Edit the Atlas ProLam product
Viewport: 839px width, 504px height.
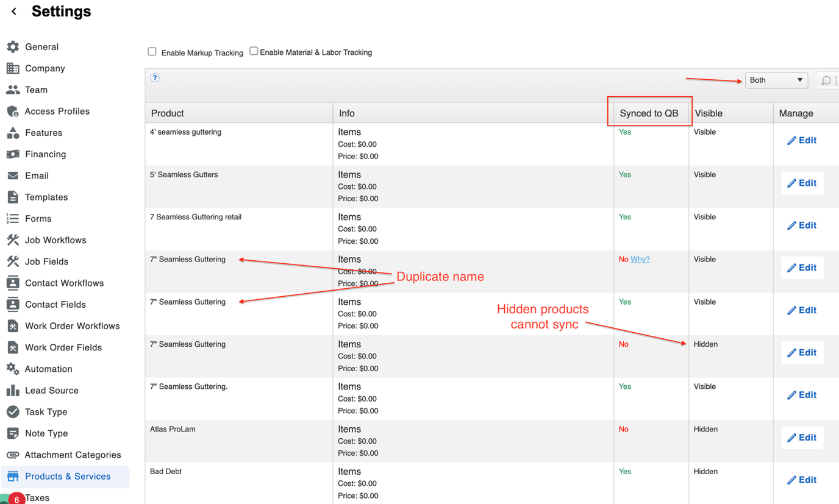click(802, 438)
